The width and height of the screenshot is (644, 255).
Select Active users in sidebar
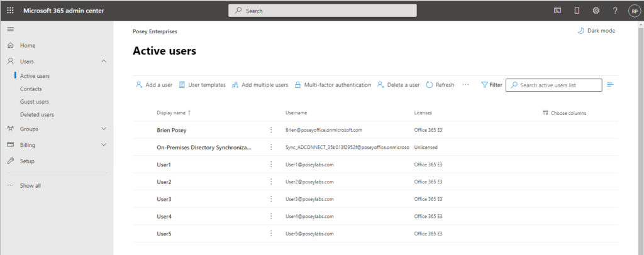click(35, 76)
